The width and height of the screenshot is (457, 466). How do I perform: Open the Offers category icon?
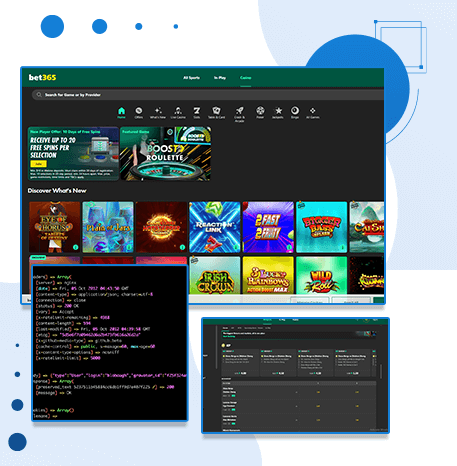pyautogui.click(x=139, y=112)
